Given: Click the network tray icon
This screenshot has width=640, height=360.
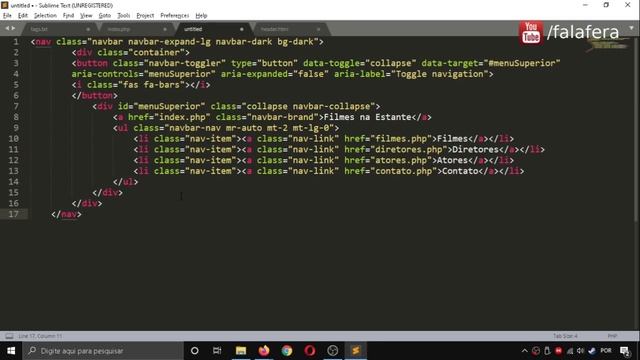Looking at the screenshot, I should (x=570, y=351).
